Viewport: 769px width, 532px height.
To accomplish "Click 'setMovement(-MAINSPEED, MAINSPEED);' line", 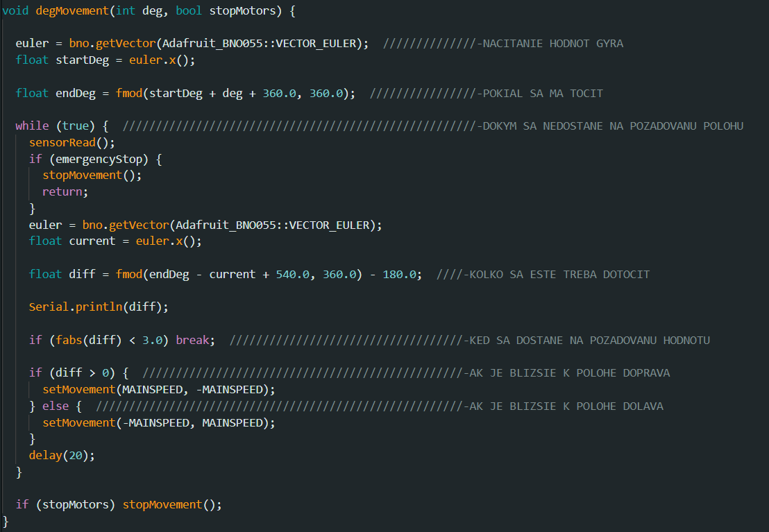I will [x=159, y=422].
